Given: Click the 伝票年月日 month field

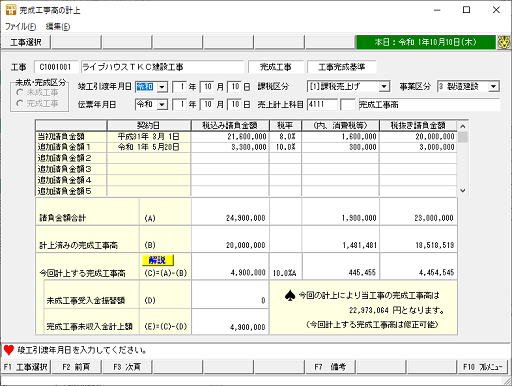Looking at the screenshot, I should [x=207, y=105].
